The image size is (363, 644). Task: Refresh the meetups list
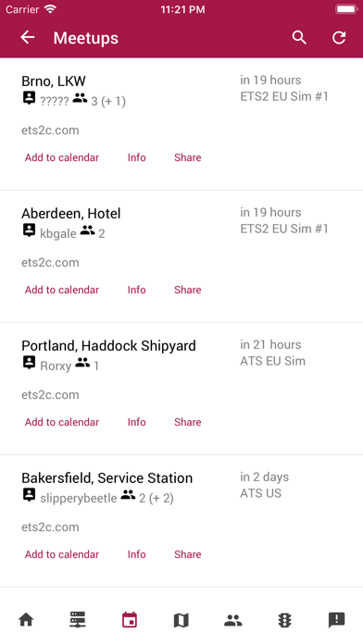point(339,37)
